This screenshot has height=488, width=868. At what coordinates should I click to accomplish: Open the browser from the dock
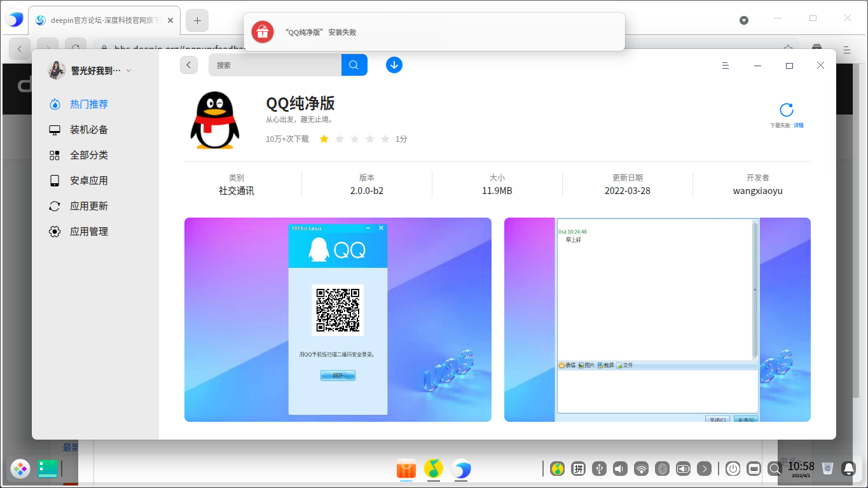pos(461,470)
